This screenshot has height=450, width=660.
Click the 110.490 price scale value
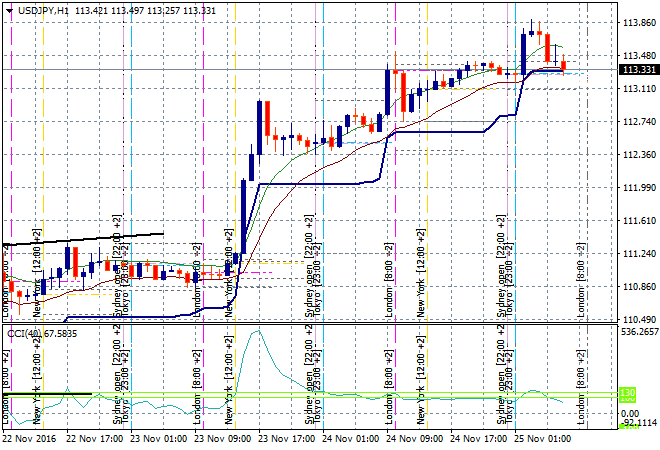coord(638,319)
